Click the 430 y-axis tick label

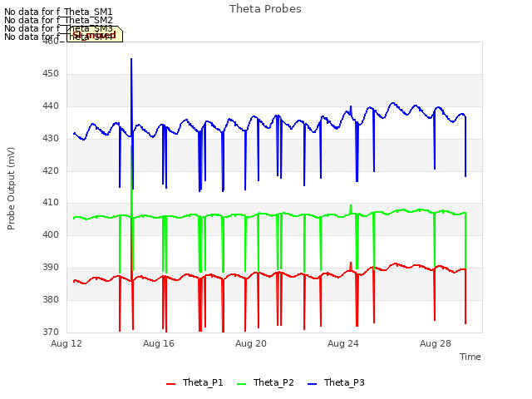pyautogui.click(x=51, y=139)
